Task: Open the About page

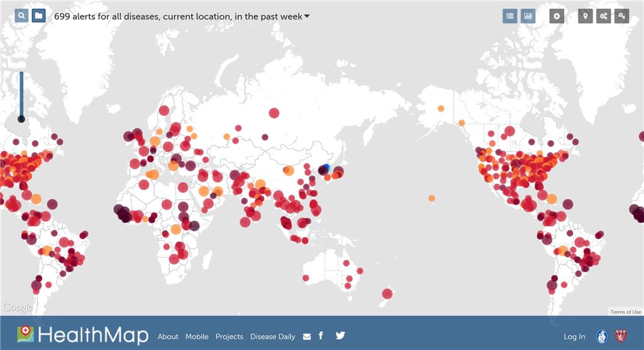Action: pyautogui.click(x=168, y=337)
